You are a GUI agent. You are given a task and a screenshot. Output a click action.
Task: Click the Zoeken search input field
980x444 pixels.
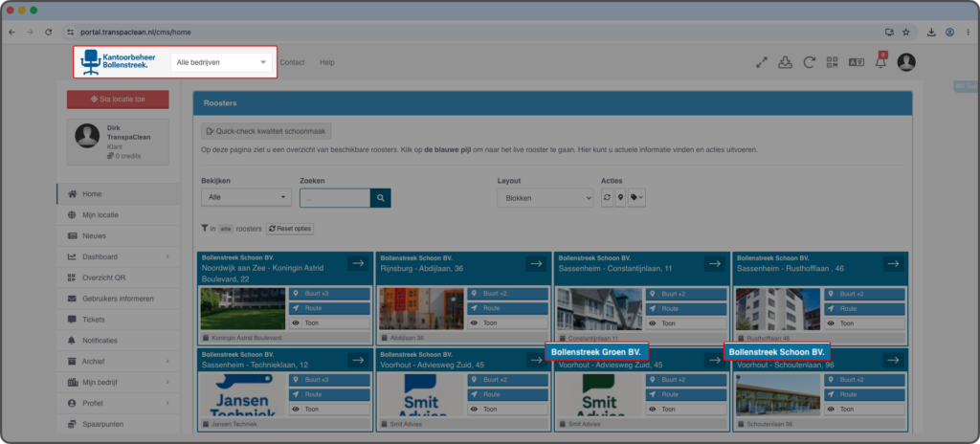[x=335, y=198]
